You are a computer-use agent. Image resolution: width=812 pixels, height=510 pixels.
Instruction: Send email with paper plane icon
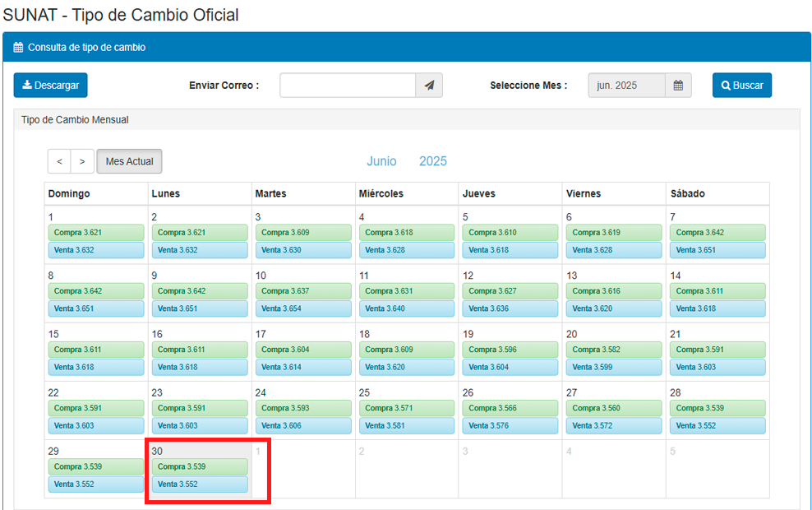[429, 85]
